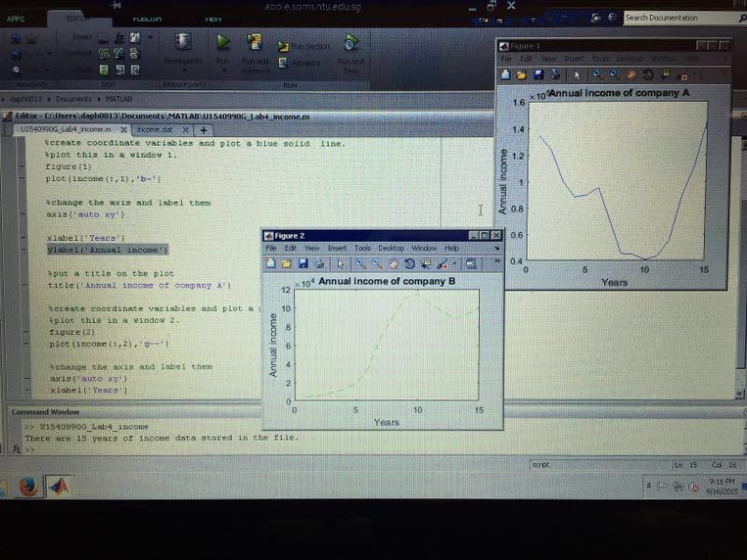747x560 pixels.
Task: Click the 'figure(2)' line in the editor
Action: point(72,332)
